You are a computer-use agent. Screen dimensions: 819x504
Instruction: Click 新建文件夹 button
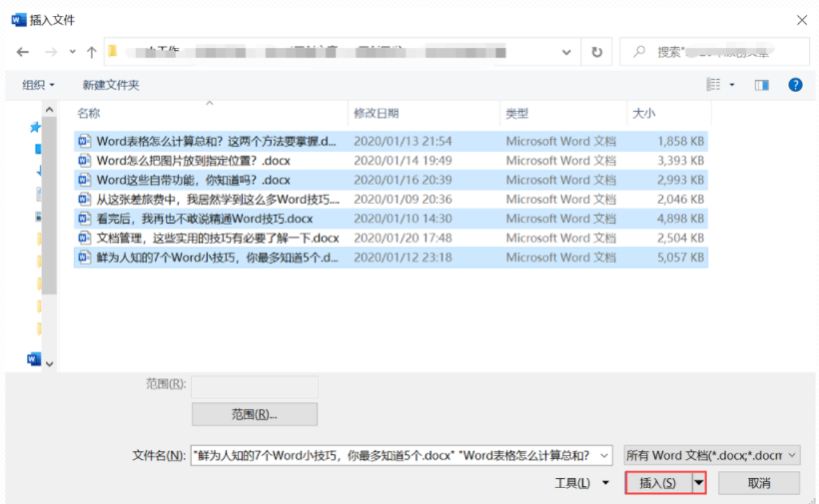[111, 85]
